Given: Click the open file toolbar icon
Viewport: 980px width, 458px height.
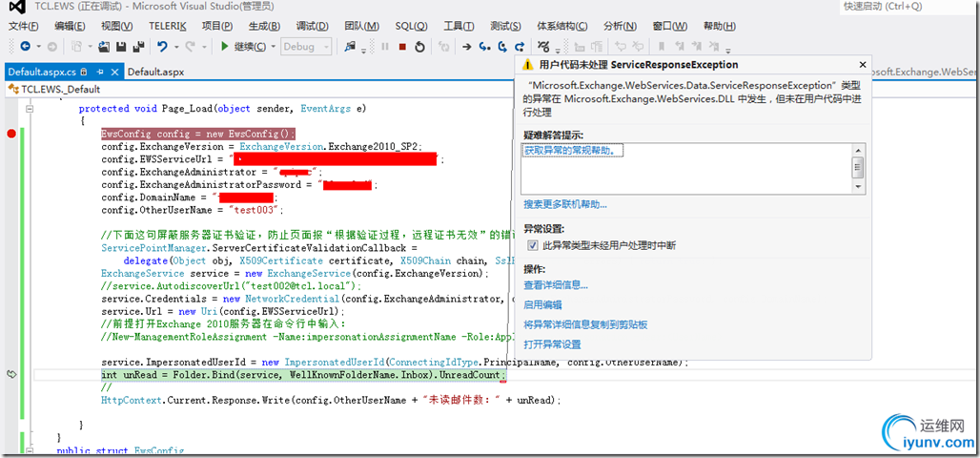Looking at the screenshot, I should (x=104, y=47).
